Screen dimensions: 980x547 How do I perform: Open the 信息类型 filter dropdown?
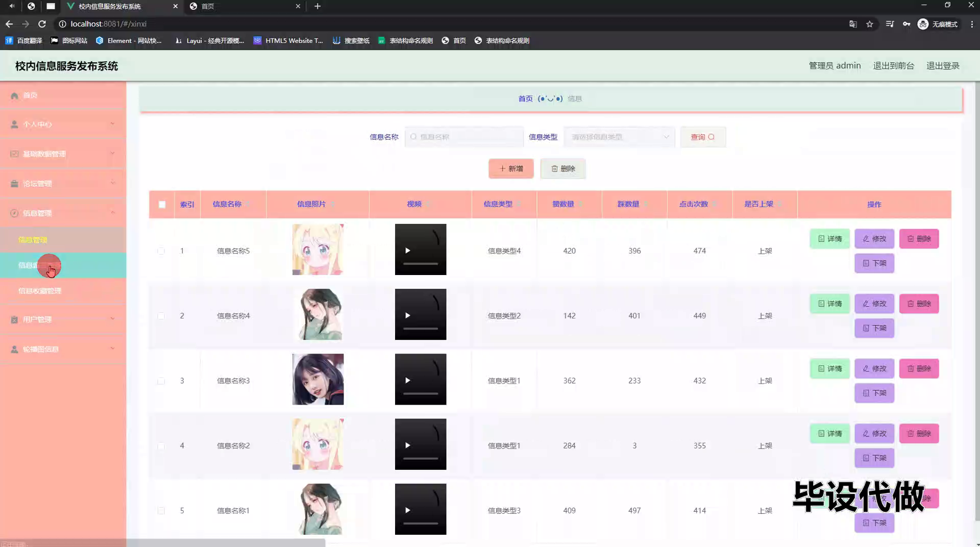tap(619, 137)
